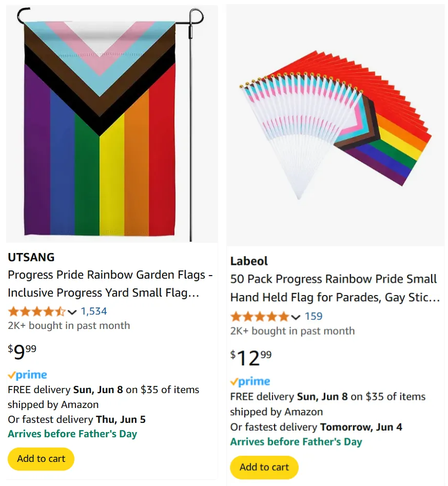This screenshot has height=486, width=448.
Task: Click the Prime checkmark beside the $12.99 item
Action: tap(234, 382)
